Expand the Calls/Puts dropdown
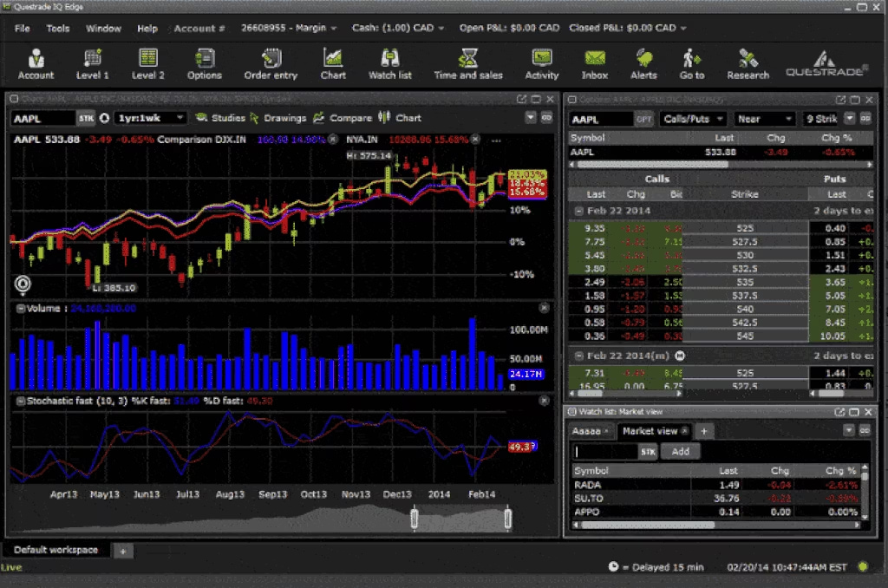 693,119
